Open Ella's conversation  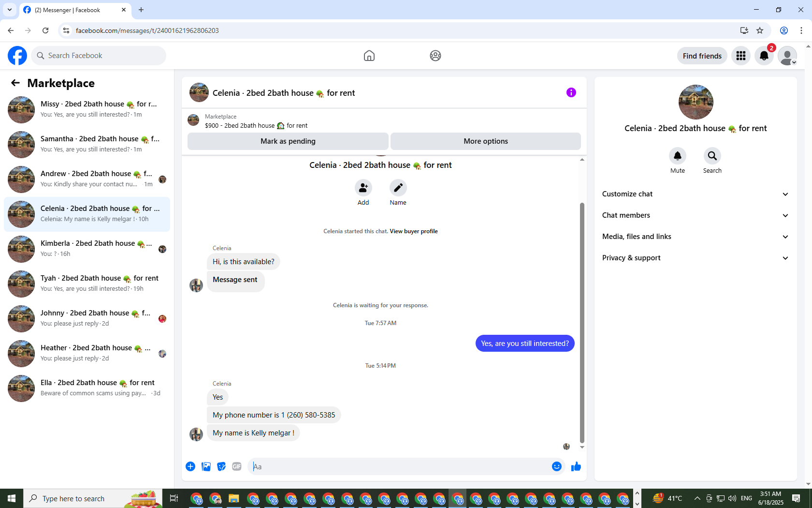click(x=87, y=388)
